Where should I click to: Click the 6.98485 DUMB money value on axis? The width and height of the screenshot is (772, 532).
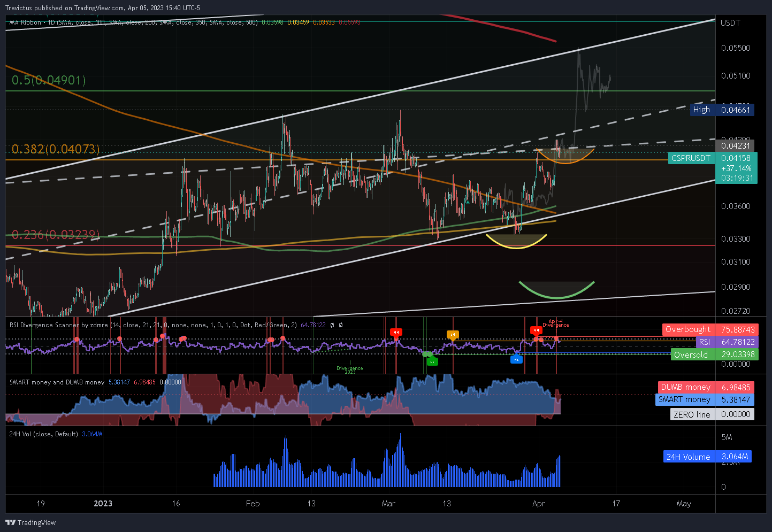[x=736, y=387]
